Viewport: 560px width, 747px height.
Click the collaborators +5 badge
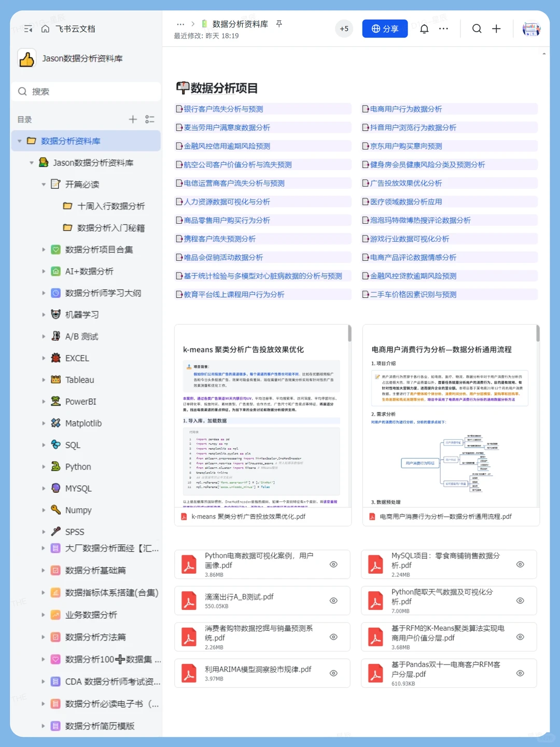pos(344,29)
